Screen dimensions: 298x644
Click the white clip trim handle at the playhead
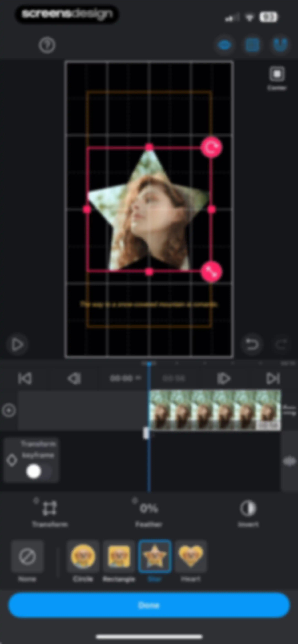coord(146,433)
